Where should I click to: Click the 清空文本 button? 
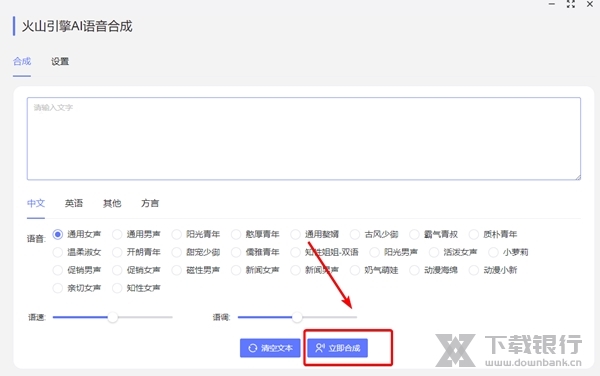click(x=270, y=348)
